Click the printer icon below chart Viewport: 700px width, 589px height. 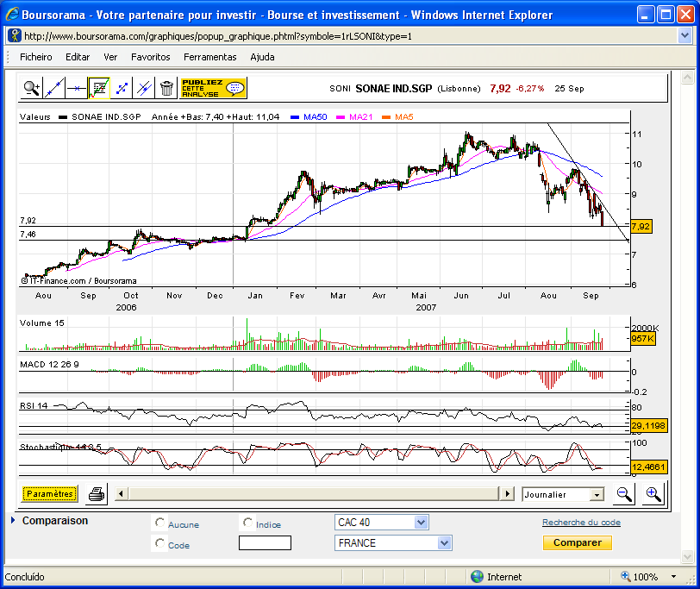click(x=97, y=494)
